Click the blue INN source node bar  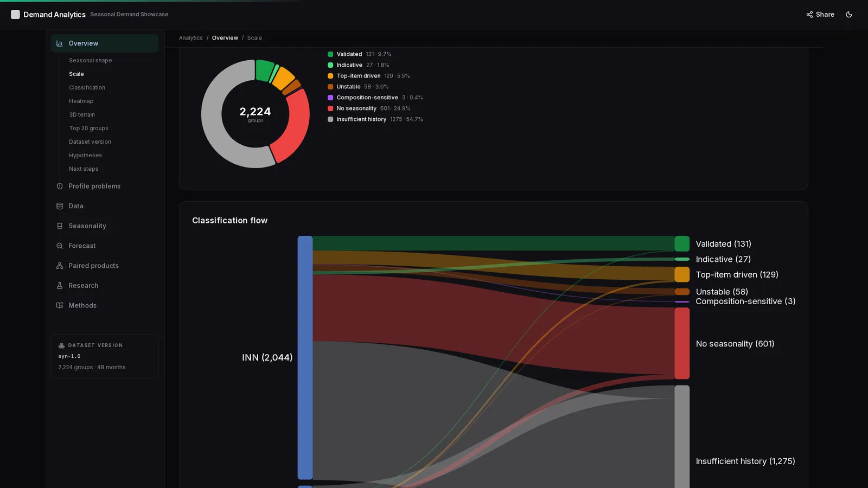tap(305, 358)
